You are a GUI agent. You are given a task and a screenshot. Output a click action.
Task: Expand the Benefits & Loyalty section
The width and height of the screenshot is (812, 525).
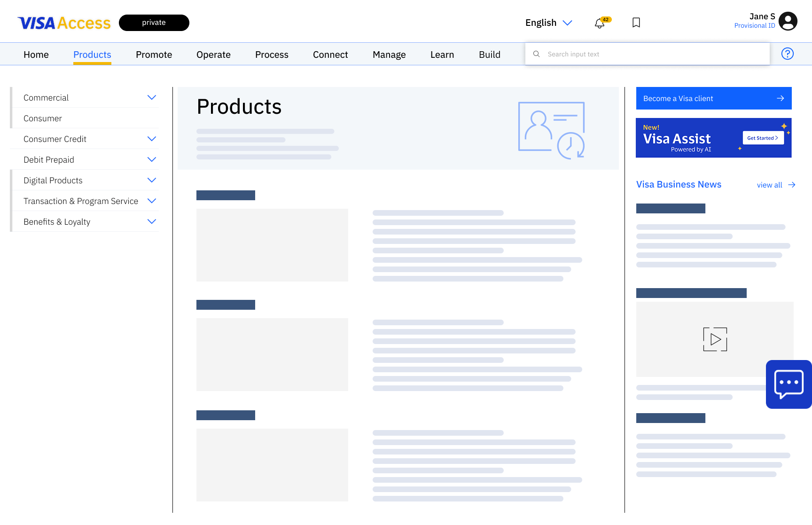click(152, 221)
